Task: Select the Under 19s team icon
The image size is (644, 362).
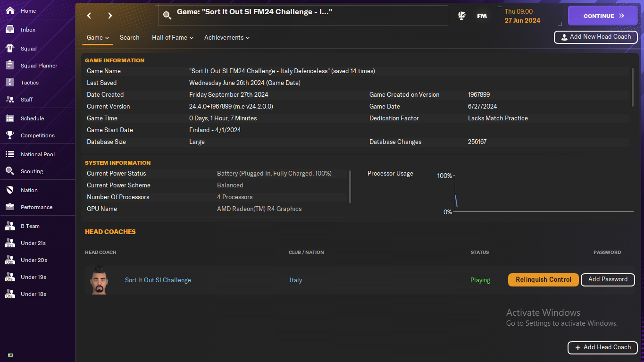Action: coord(10,277)
